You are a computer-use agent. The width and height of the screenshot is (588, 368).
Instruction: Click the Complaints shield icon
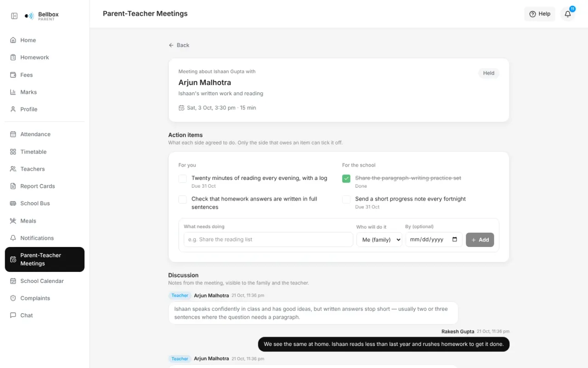click(13, 298)
